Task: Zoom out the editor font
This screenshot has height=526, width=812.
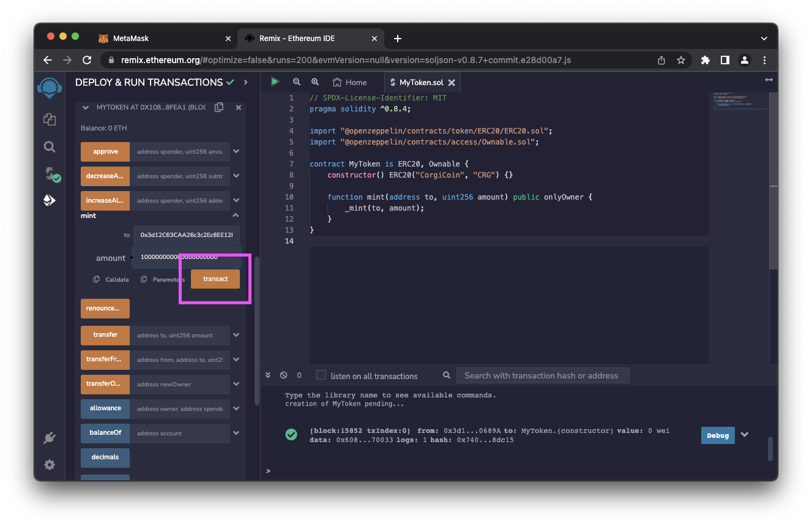Action: click(297, 82)
